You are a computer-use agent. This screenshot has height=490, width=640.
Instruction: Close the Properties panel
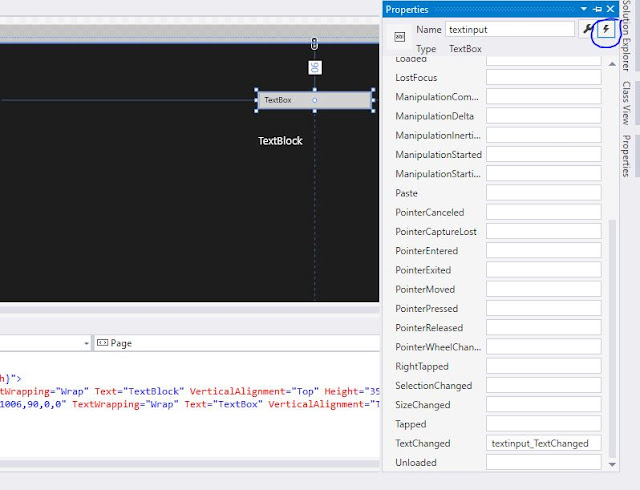pos(610,9)
